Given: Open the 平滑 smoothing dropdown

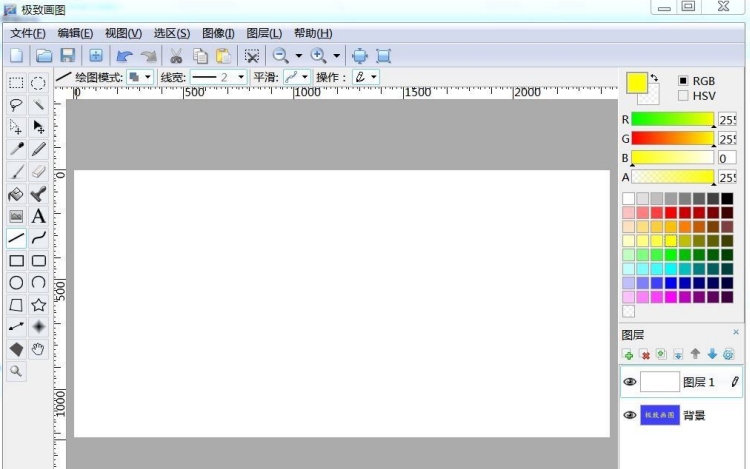Looking at the screenshot, I should (304, 77).
